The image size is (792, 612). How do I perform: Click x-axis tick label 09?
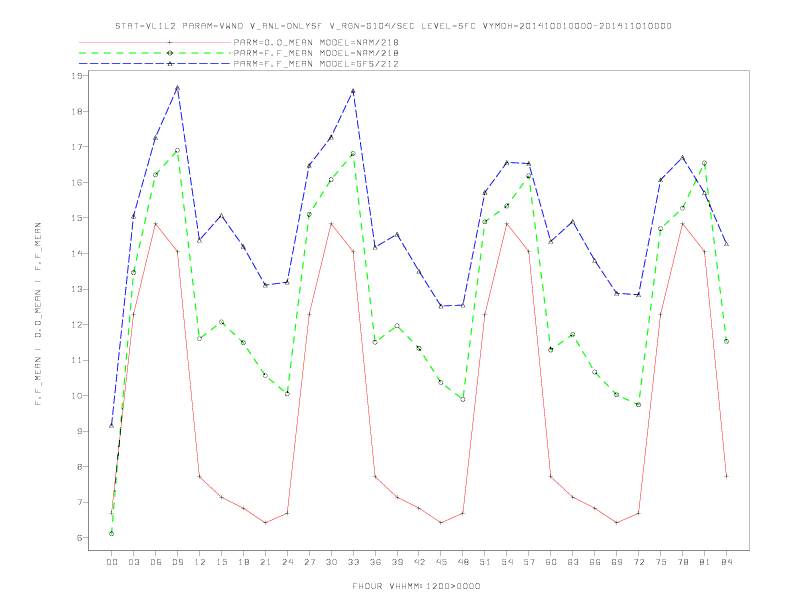point(177,562)
